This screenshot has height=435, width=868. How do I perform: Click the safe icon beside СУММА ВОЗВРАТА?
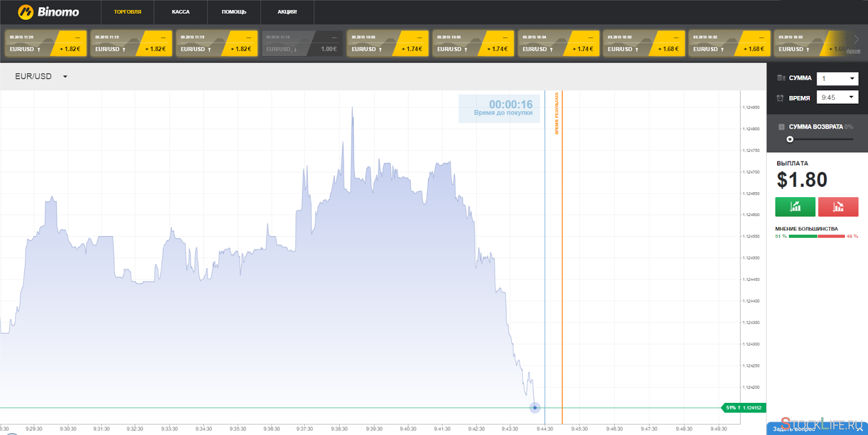click(781, 127)
